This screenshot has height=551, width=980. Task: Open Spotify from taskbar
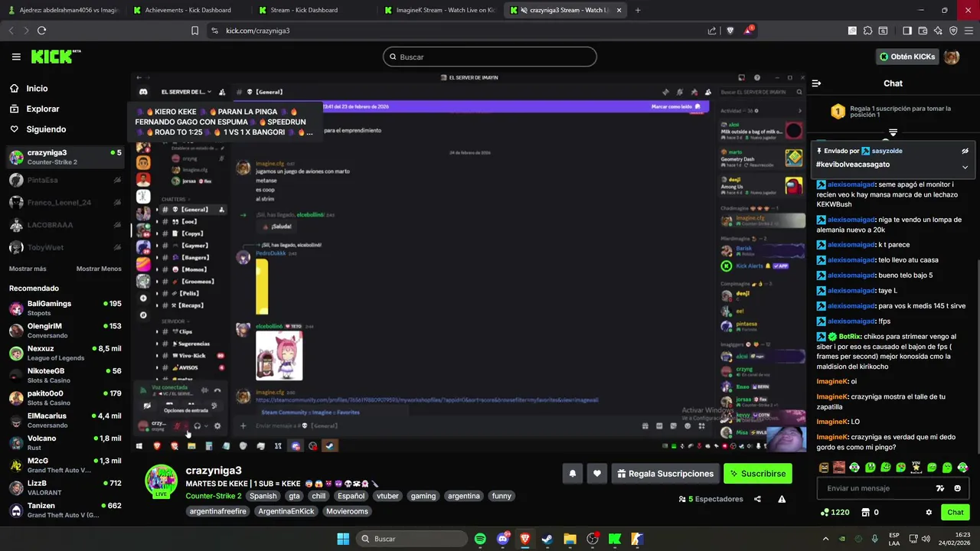(480, 539)
